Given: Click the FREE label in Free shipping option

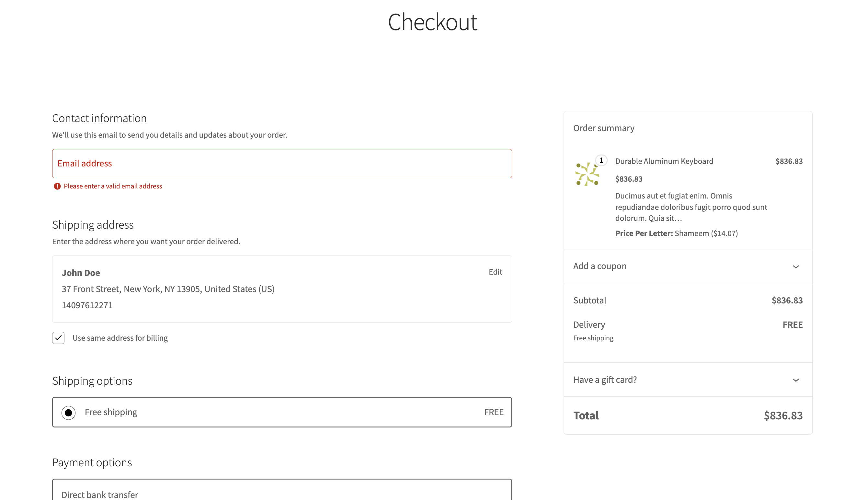Looking at the screenshot, I should (x=493, y=412).
